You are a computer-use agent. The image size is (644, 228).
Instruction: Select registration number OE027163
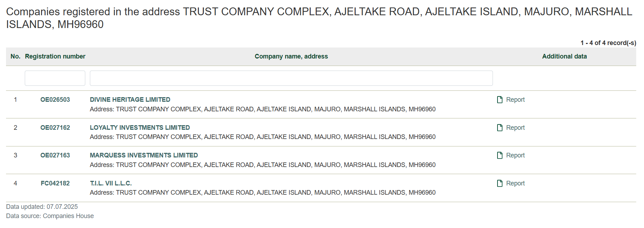[x=55, y=155]
